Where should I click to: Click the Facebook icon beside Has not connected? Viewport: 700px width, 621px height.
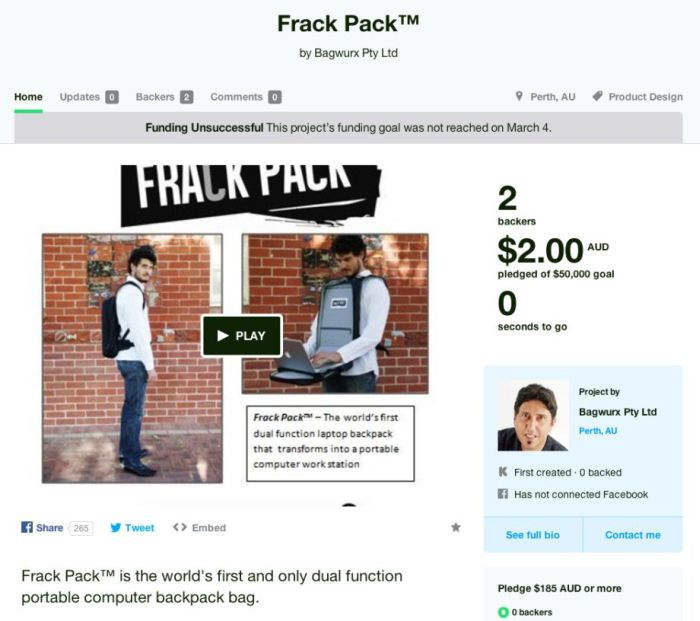click(503, 494)
